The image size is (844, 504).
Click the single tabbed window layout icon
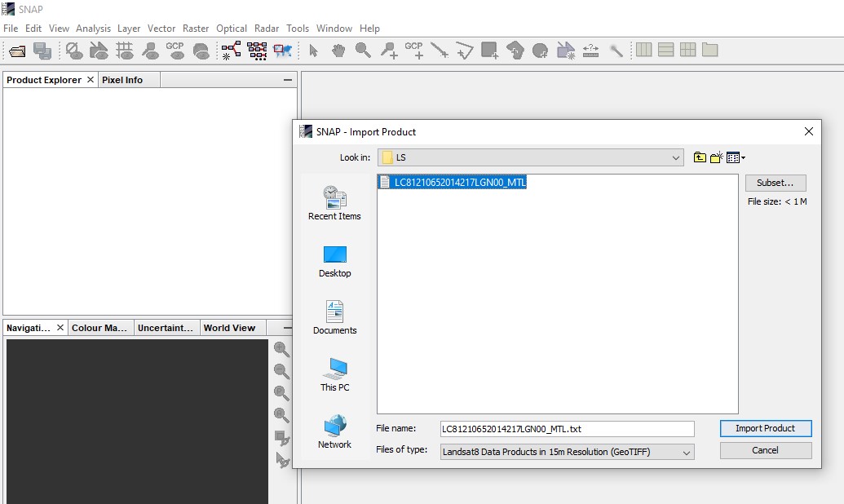tap(710, 50)
